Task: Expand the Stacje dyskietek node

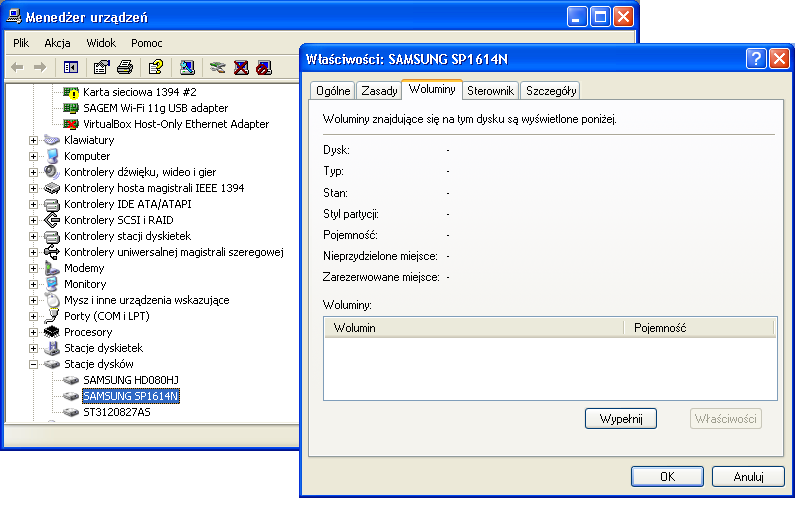Action: coord(33,348)
